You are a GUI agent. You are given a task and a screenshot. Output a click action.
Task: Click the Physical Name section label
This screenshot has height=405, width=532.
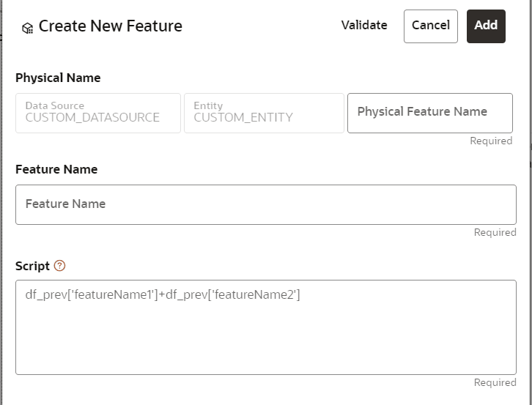(x=58, y=78)
